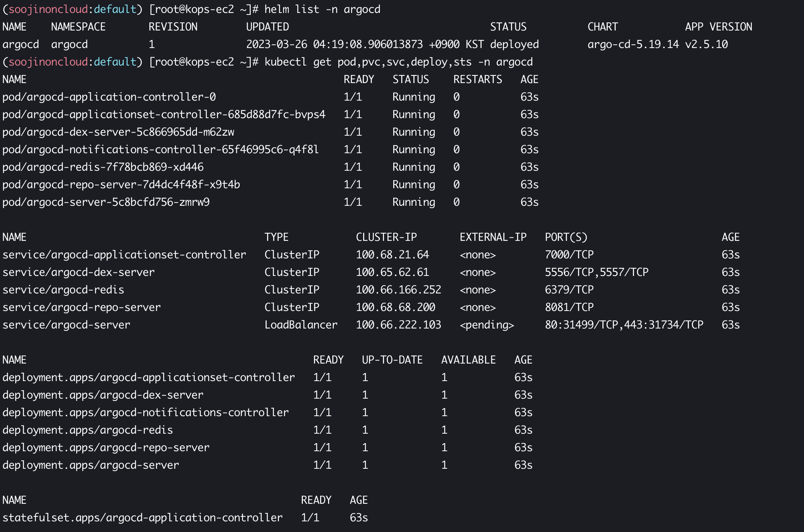Click the 5556/TCP,5557/TCP ports entry
This screenshot has height=532, width=804.
596,272
